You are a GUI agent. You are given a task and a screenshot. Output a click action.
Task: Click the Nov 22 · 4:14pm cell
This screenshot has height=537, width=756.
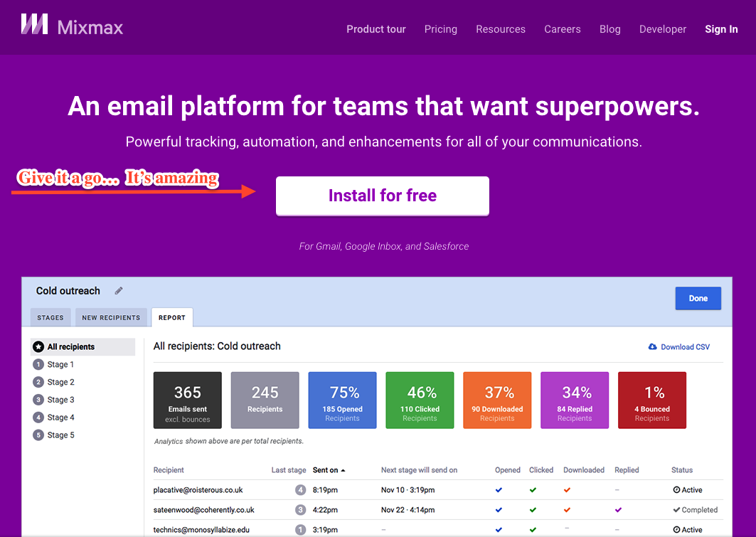click(408, 509)
